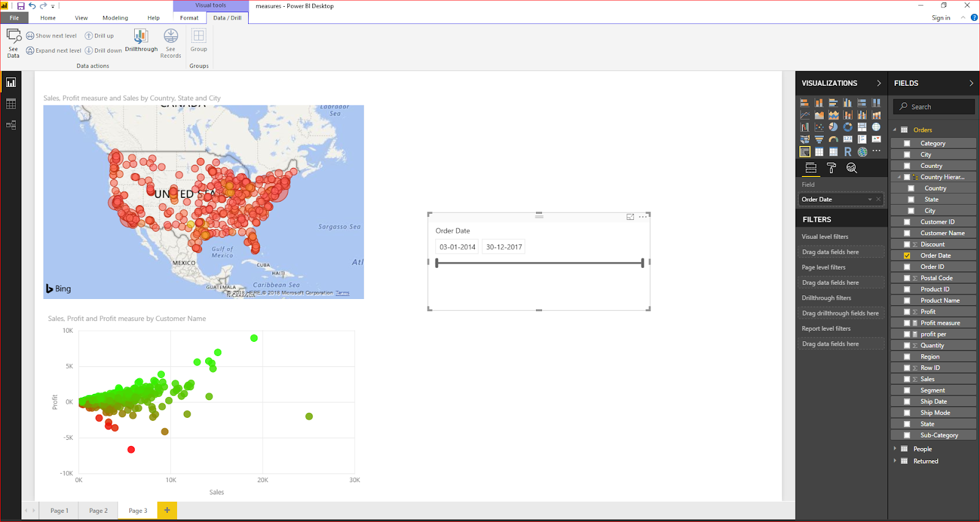Select the ArcGIS Maps visualization
Image resolution: width=980 pixels, height=522 pixels.
coord(862,152)
